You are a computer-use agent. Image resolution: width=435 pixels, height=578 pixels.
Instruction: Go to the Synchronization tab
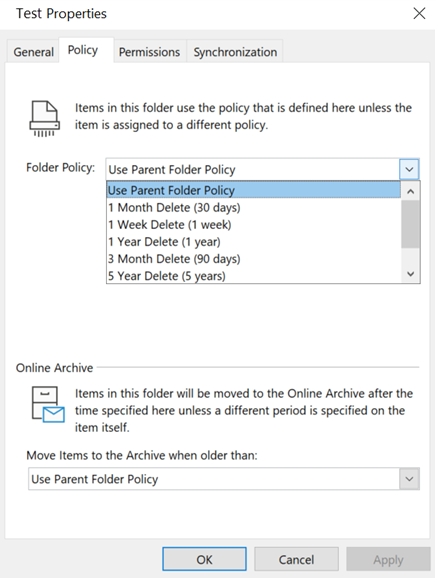point(235,52)
